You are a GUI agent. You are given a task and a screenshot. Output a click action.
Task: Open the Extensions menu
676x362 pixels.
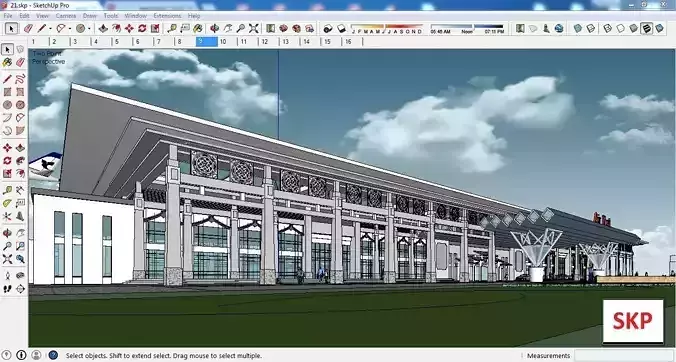click(167, 16)
